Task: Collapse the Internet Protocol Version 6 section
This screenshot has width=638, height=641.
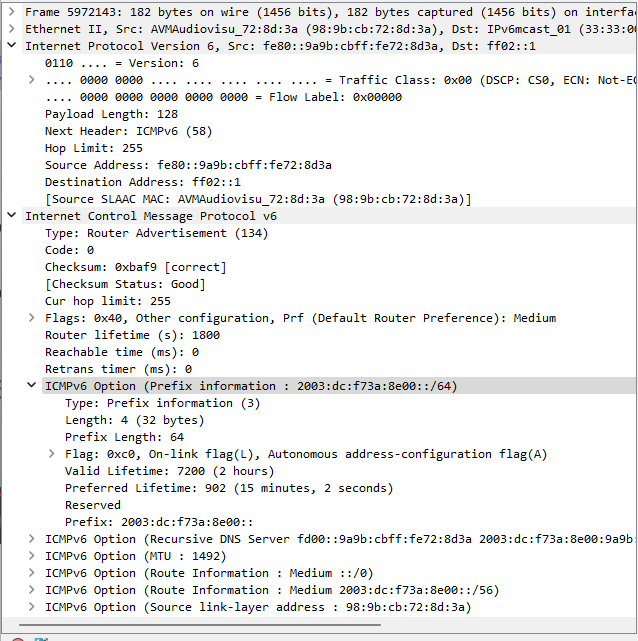Action: point(12,46)
